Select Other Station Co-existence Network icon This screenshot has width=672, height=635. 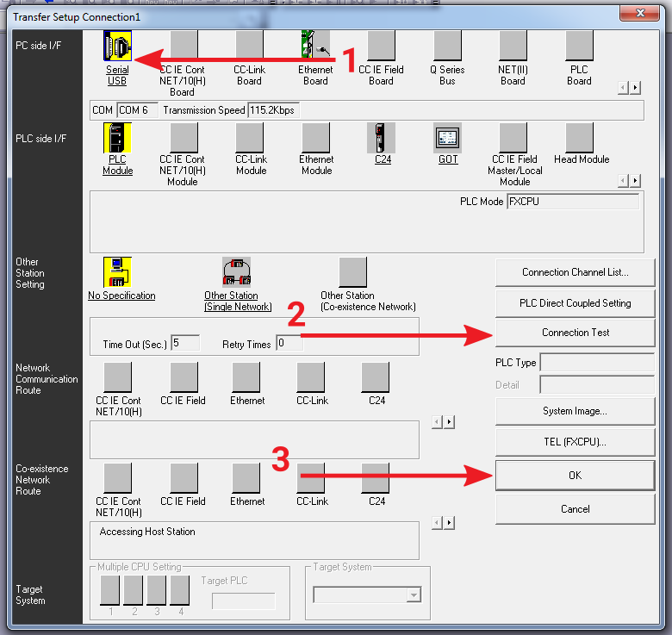pos(353,271)
